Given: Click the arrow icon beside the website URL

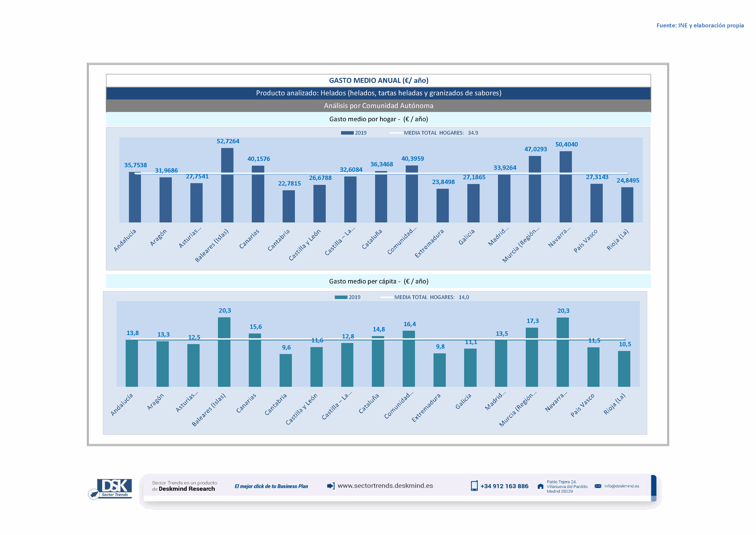Looking at the screenshot, I should pyautogui.click(x=331, y=486).
